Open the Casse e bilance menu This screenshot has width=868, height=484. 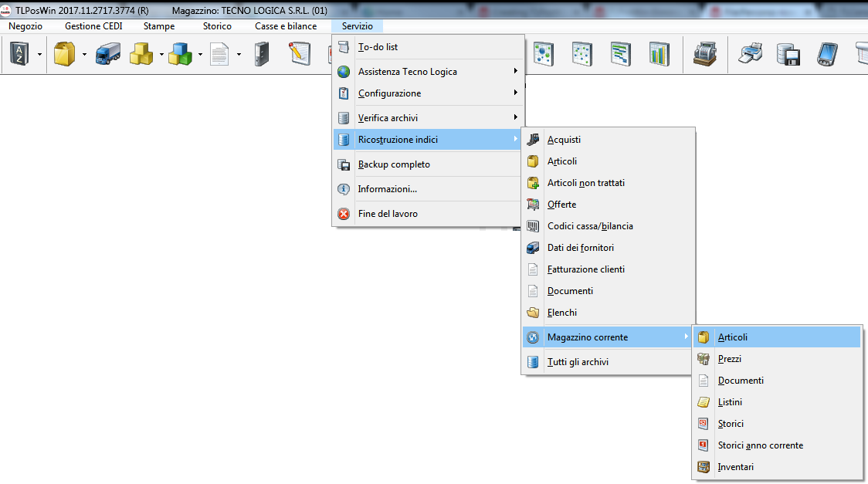coord(286,26)
